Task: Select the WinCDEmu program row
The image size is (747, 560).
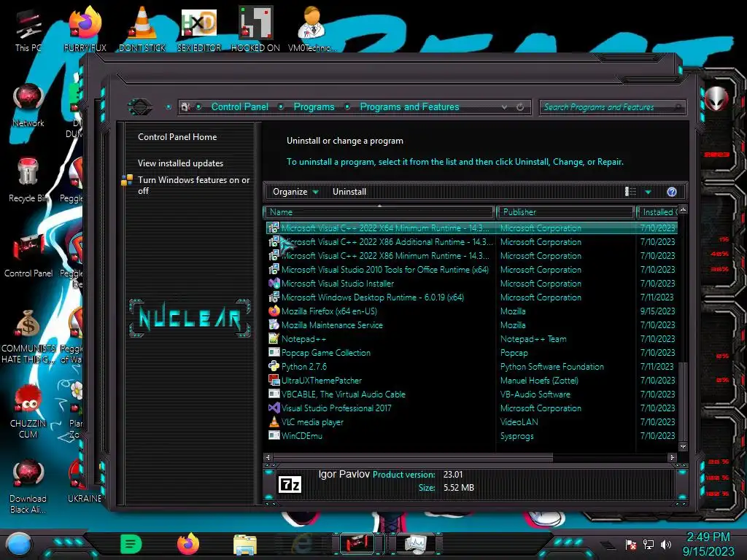Action: 472,436
